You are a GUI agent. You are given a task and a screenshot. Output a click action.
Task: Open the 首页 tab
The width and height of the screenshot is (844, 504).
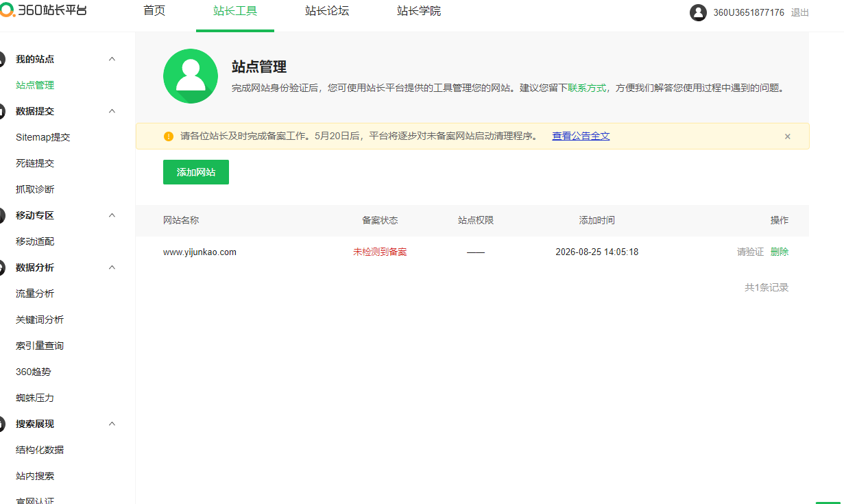click(x=154, y=12)
